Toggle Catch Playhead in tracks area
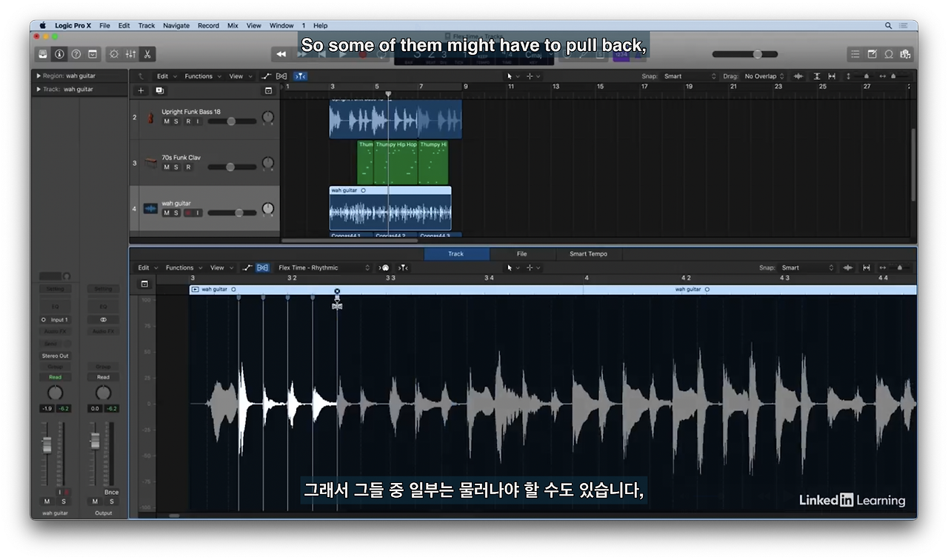 tap(300, 76)
